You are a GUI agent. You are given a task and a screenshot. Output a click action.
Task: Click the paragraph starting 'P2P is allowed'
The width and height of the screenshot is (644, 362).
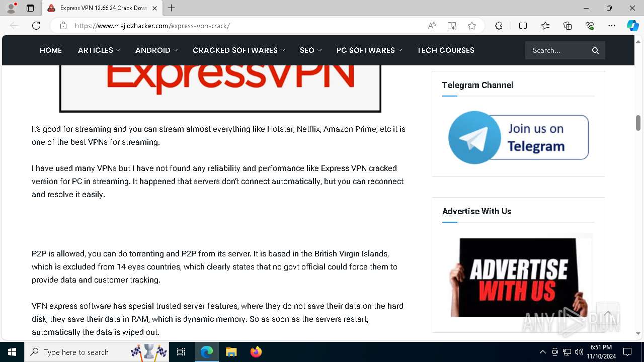point(214,266)
